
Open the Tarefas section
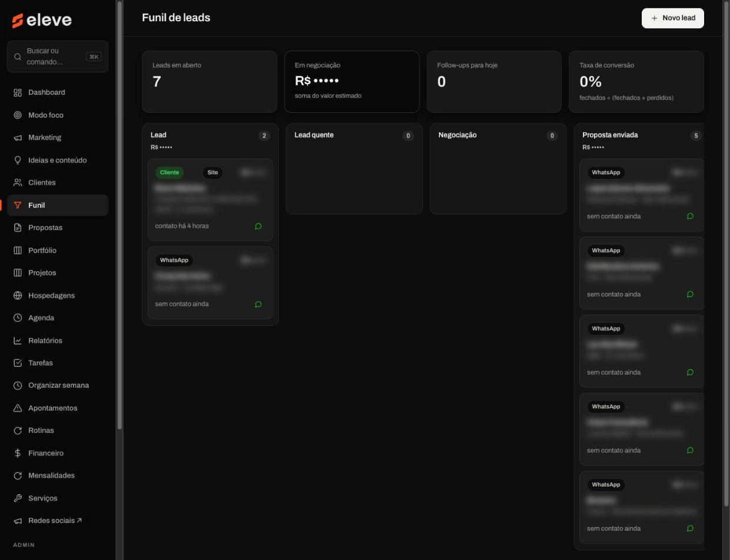pyautogui.click(x=58, y=363)
